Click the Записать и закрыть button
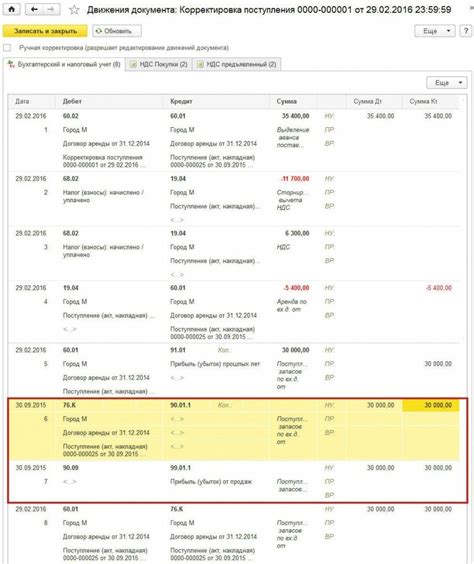 [x=45, y=31]
